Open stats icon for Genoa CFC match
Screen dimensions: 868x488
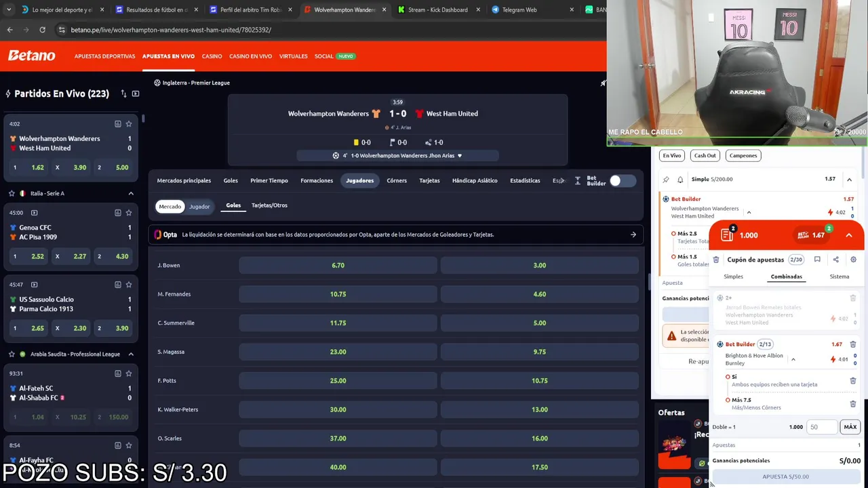117,213
